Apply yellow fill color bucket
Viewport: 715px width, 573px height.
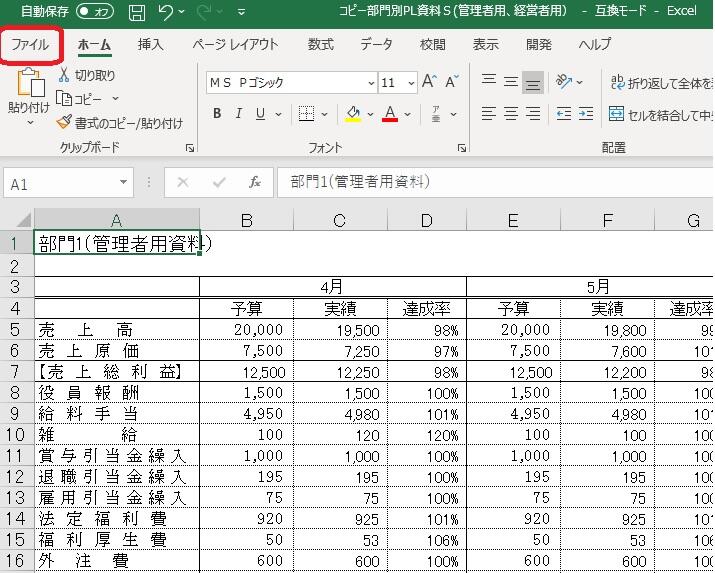point(352,114)
